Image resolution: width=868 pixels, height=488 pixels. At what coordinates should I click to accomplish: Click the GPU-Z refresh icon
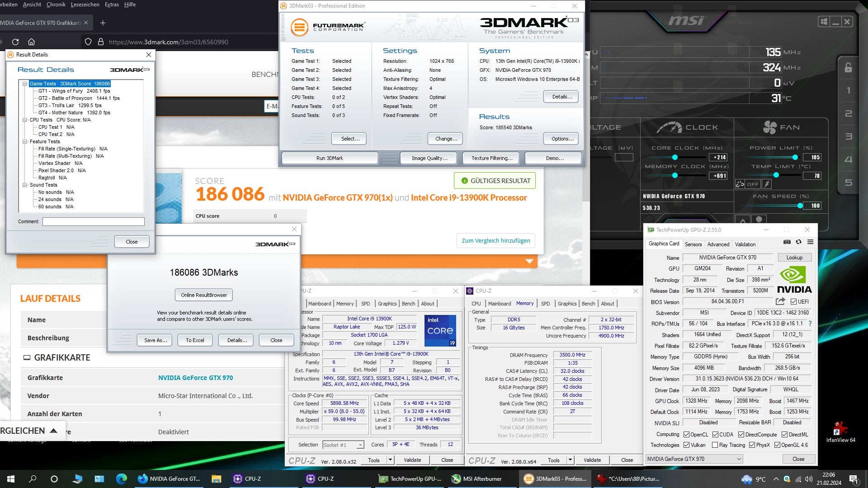tap(799, 242)
